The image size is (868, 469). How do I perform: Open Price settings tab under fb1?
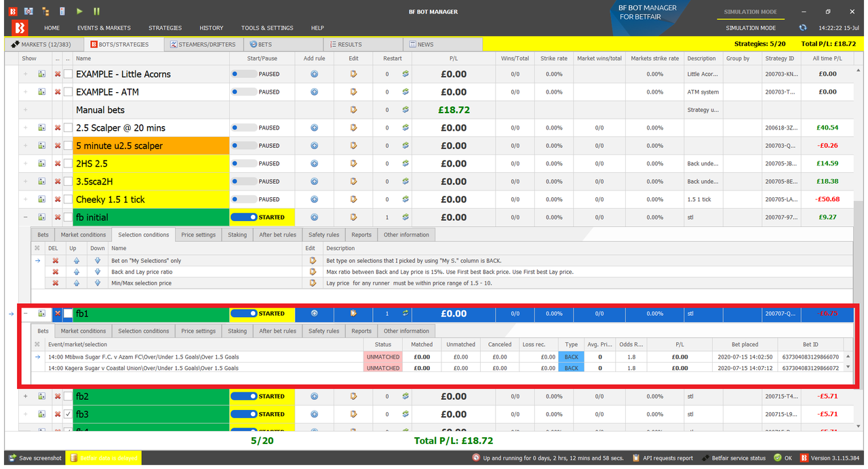coord(198,331)
